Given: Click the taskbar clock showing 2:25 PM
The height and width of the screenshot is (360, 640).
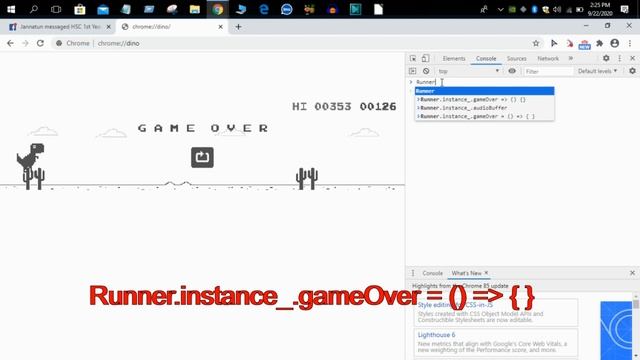Looking at the screenshot, I should point(600,9).
